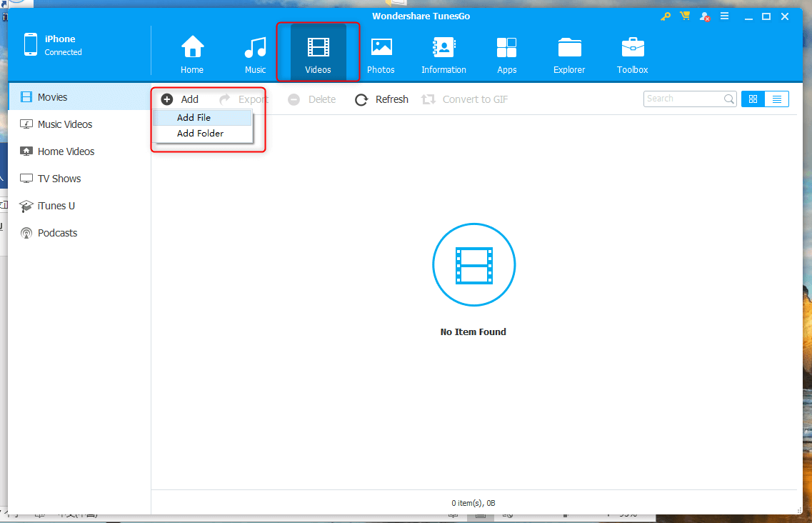Switch to the Apps section
This screenshot has width=812, height=523.
(506, 49)
